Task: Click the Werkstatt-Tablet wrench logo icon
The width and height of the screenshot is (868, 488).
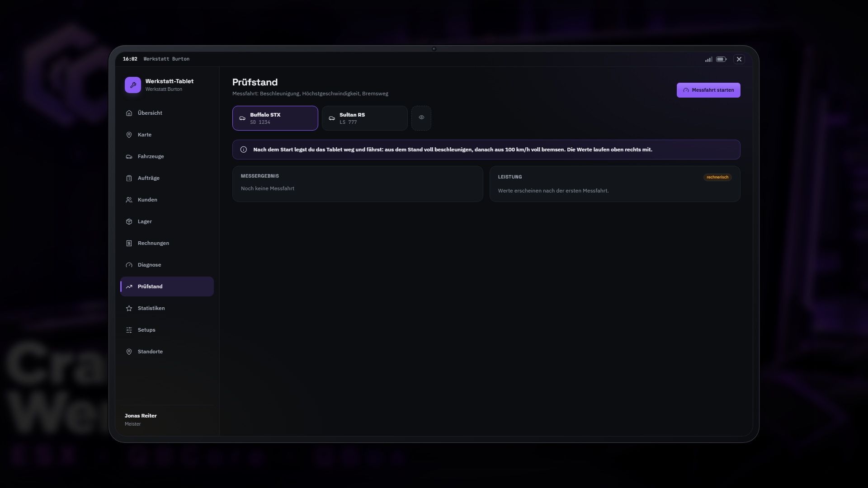Action: tap(133, 85)
